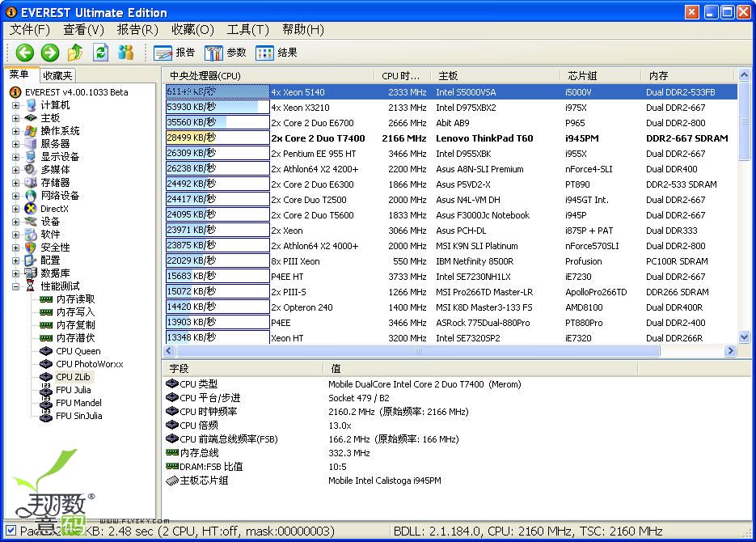The height and width of the screenshot is (542, 756).
Task: Select the 主板 motherboard tree icon
Action: (31, 118)
